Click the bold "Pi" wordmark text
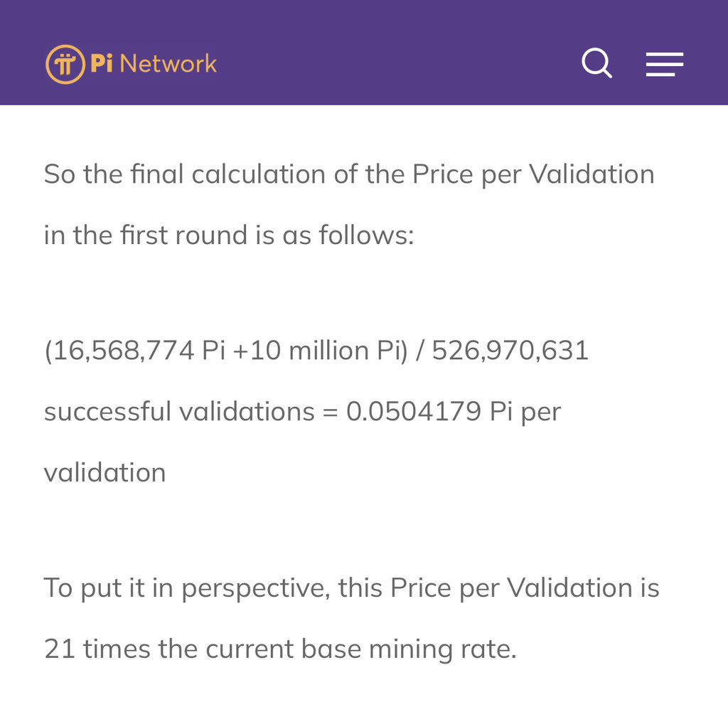This screenshot has width=728, height=707. click(x=101, y=64)
